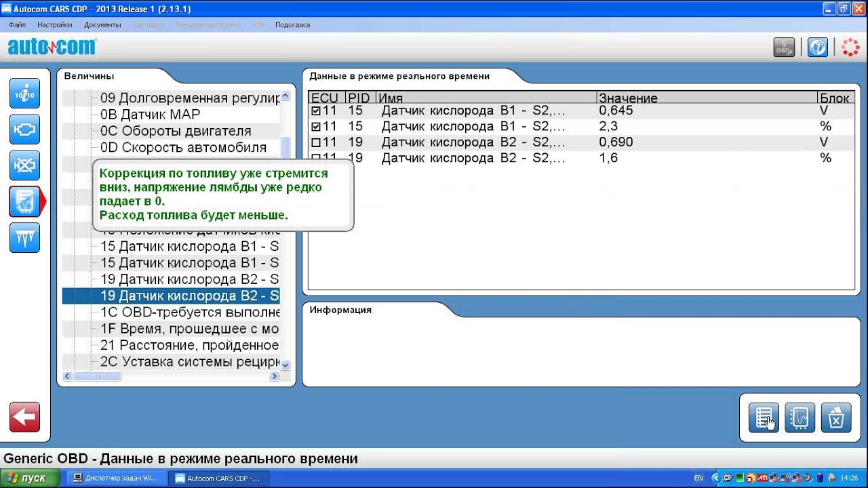Click the OBD connection icon
The image size is (868, 488).
(x=784, y=47)
